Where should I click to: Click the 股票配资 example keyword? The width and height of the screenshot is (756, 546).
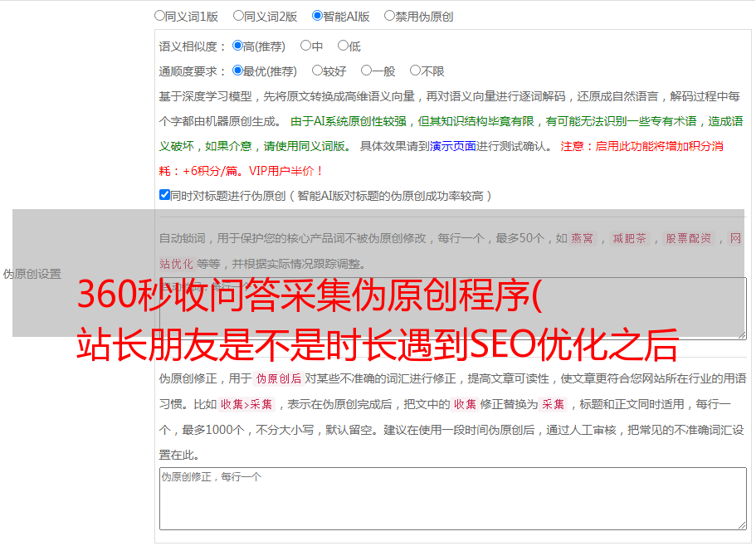pyautogui.click(x=689, y=238)
